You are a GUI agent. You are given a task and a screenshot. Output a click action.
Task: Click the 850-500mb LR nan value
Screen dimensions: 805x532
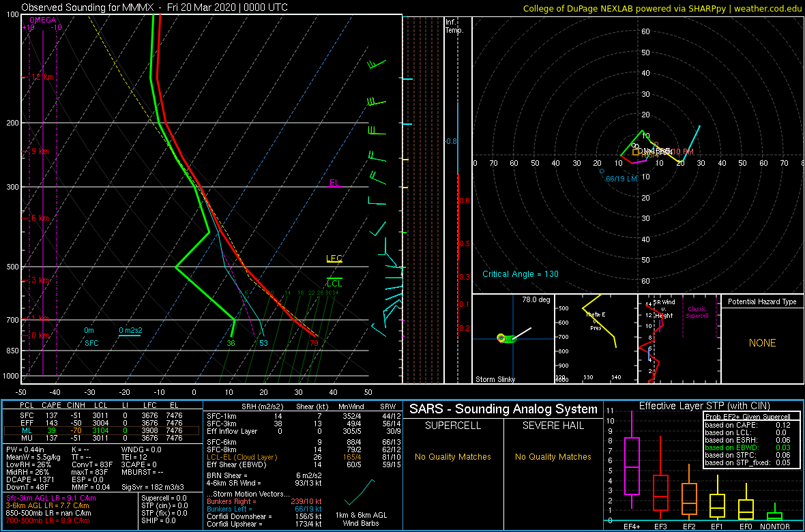[48, 513]
